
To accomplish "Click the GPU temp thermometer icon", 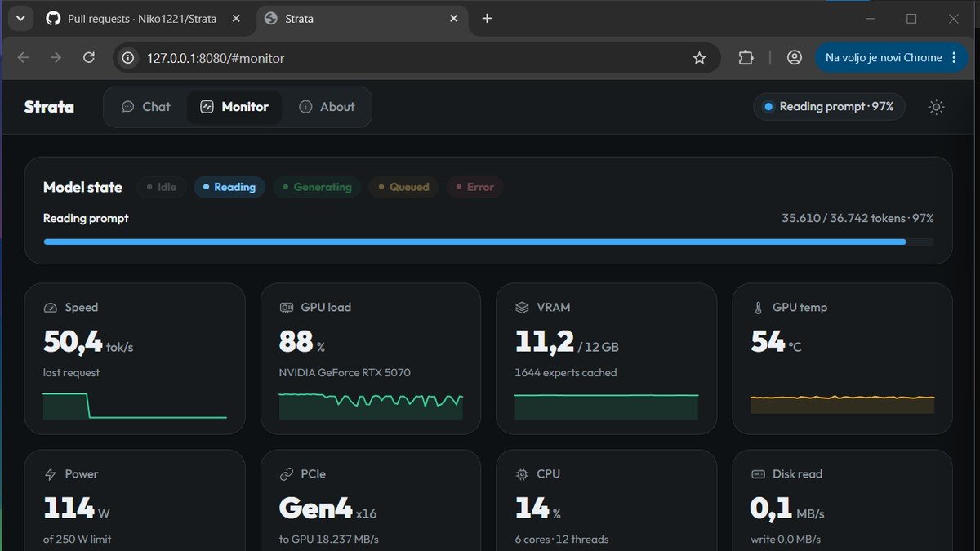I will point(758,308).
